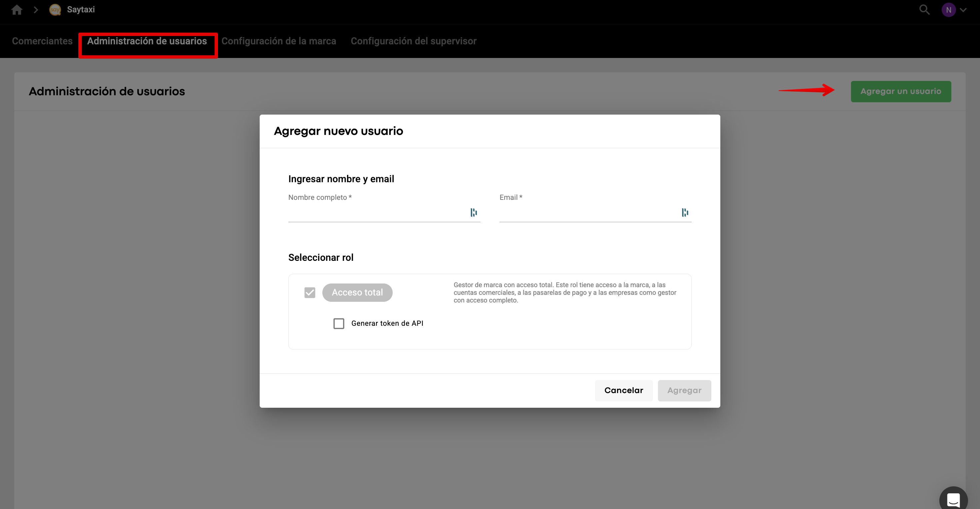The height and width of the screenshot is (509, 980).
Task: Click the Agregar button in dialog
Action: tap(684, 390)
